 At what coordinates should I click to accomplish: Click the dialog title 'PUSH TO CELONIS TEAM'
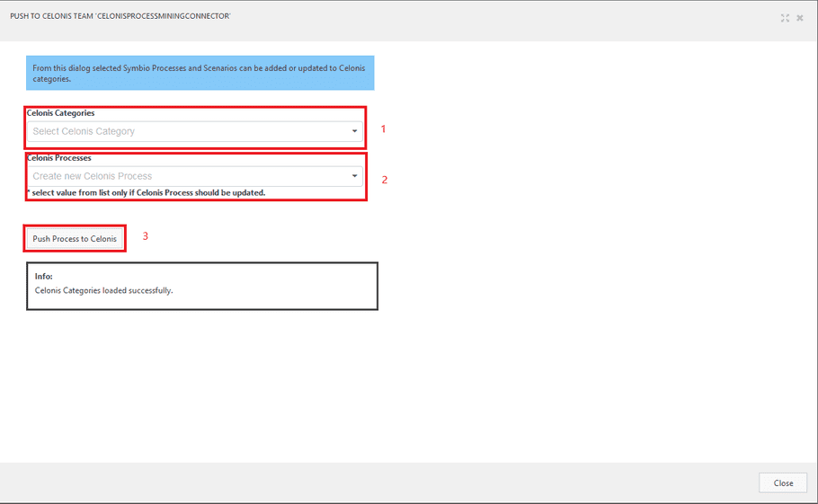[120, 16]
